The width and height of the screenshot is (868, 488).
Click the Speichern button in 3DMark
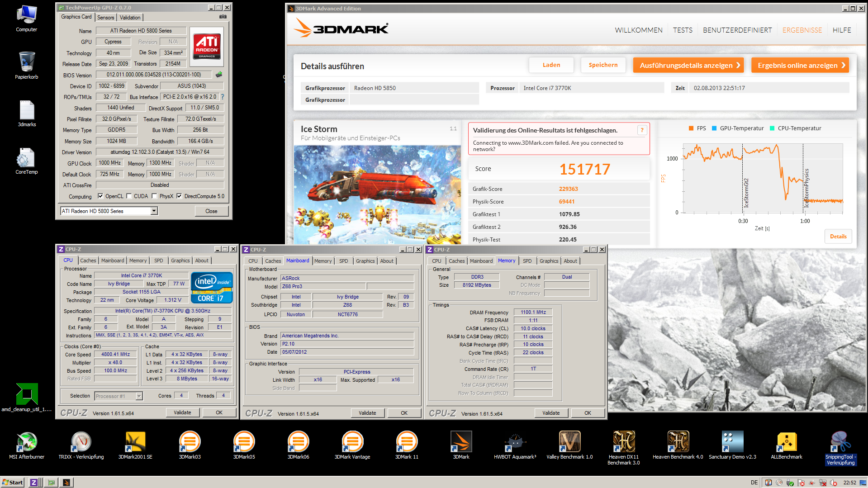coord(603,65)
